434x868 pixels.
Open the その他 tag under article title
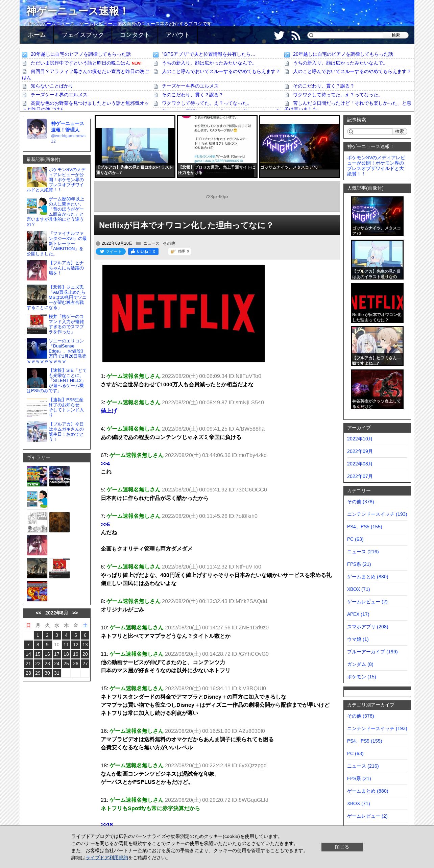(x=169, y=243)
